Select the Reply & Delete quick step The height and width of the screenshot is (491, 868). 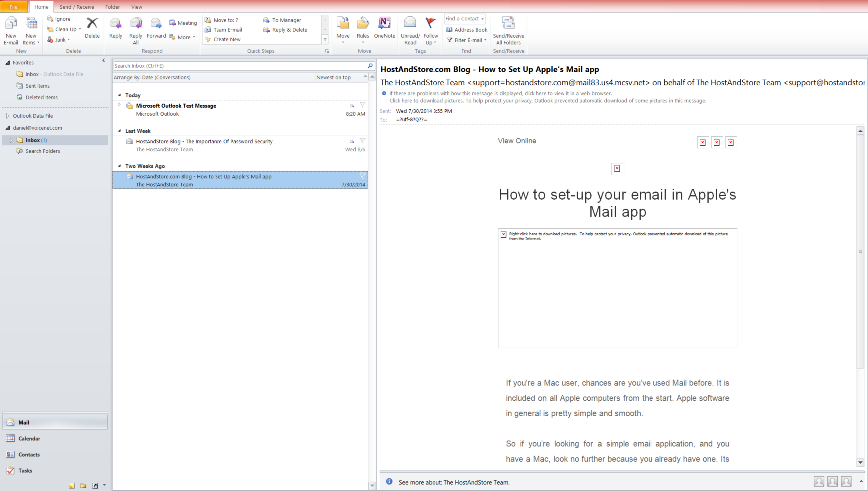pyautogui.click(x=285, y=30)
